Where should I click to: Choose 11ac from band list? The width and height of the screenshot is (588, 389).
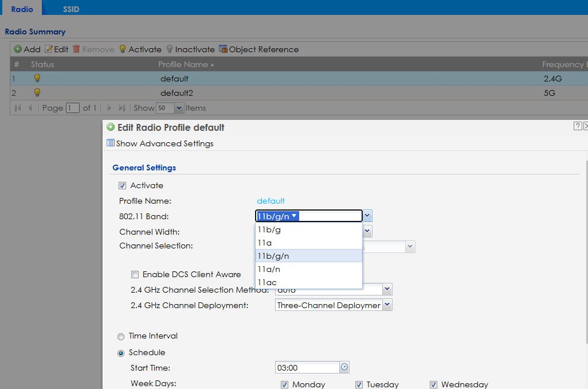point(309,282)
